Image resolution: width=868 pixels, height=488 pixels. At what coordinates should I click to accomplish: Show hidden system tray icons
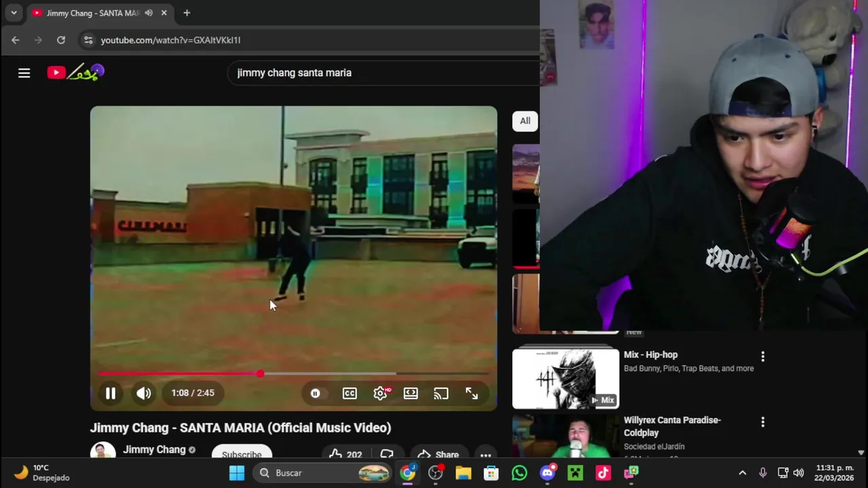743,473
